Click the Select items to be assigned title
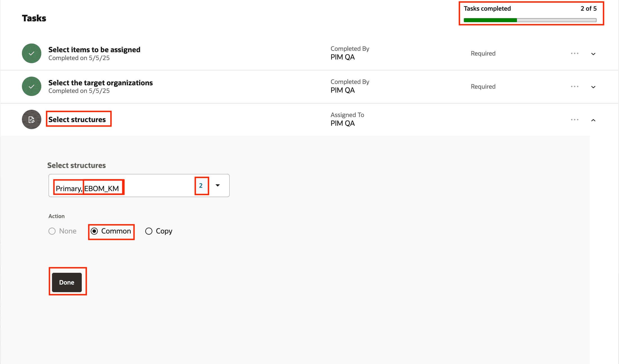 click(94, 50)
